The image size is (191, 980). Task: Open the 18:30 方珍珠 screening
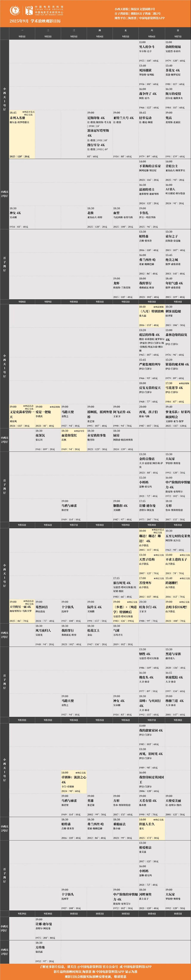click(48, 952)
